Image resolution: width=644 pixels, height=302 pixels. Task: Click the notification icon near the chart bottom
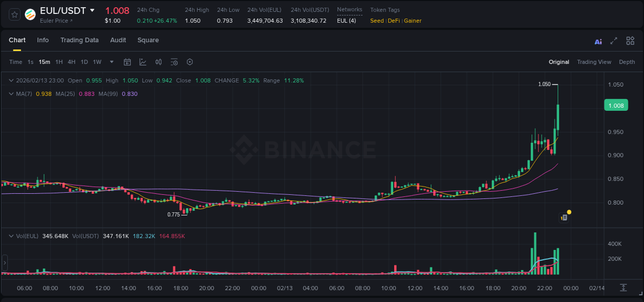[x=564, y=217]
